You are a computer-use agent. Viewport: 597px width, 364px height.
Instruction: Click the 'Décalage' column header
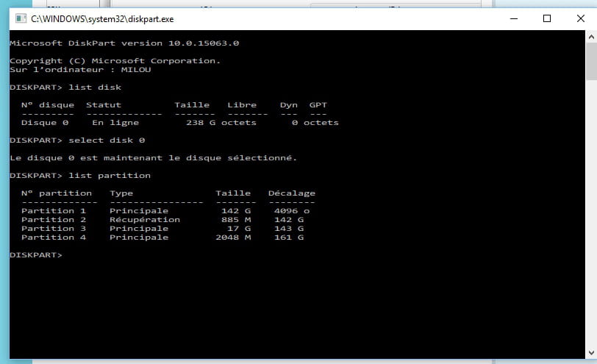(x=292, y=193)
